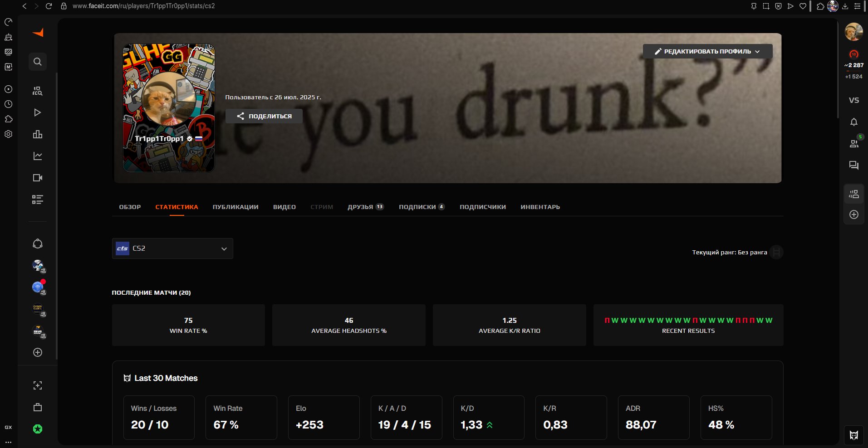Click the plus icon in right panel

click(x=853, y=214)
